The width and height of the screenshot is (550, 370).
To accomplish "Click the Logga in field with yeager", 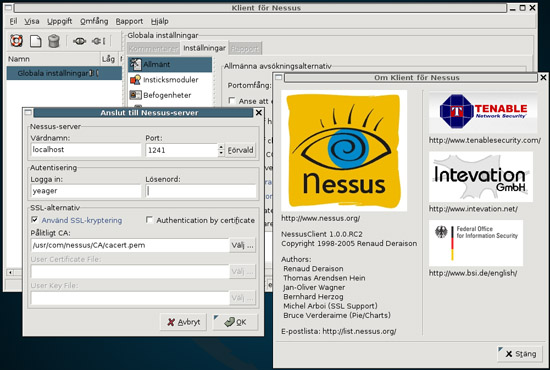I will pos(86,191).
